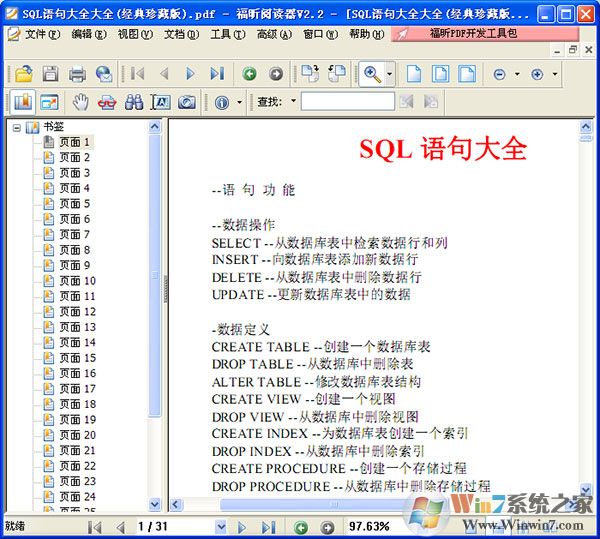Select bookmark 页面 16

(77, 373)
